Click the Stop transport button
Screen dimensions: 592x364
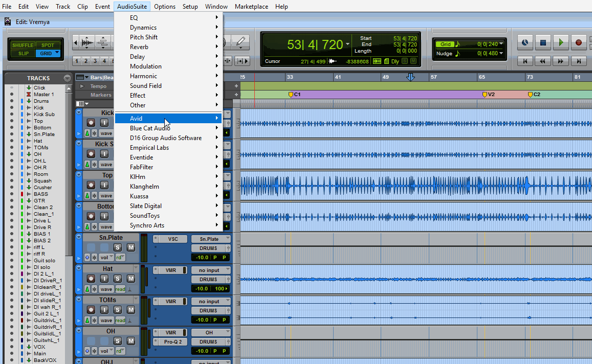[x=543, y=43]
